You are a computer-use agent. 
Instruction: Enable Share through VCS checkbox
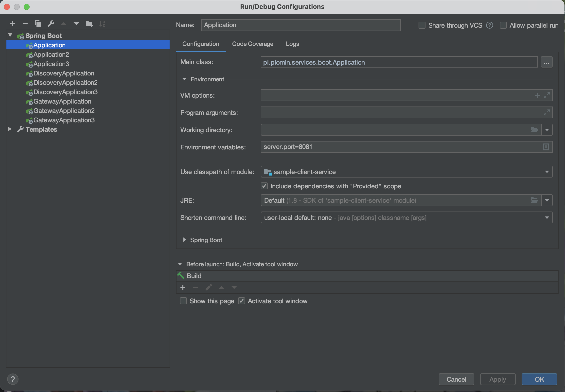[422, 25]
